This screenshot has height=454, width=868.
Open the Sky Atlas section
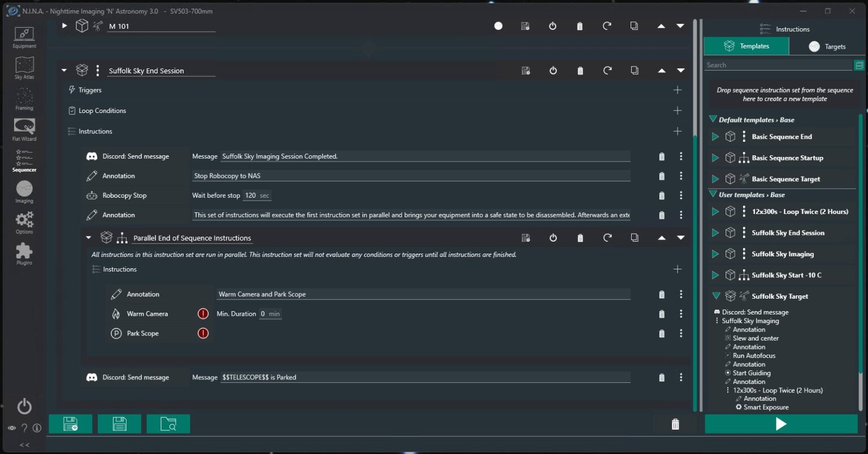tap(24, 68)
